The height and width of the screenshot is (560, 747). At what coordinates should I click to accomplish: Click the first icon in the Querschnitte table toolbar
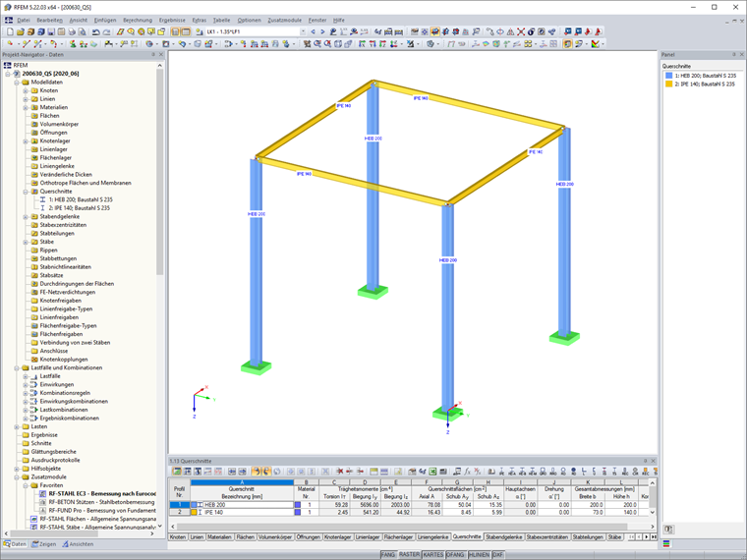177,472
